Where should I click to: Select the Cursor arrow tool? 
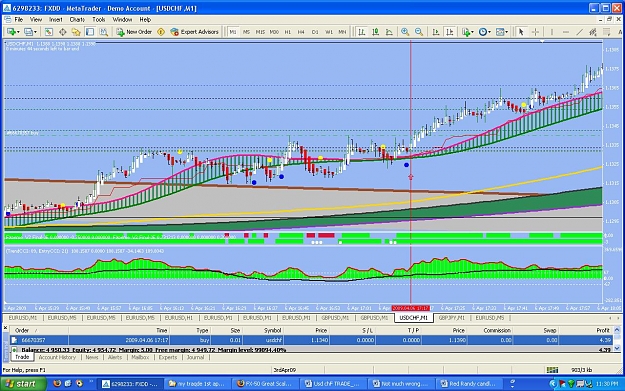[x=521, y=32]
